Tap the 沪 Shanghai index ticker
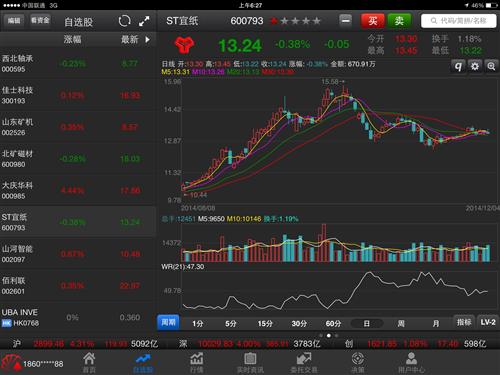500x375 pixels. [x=85, y=344]
